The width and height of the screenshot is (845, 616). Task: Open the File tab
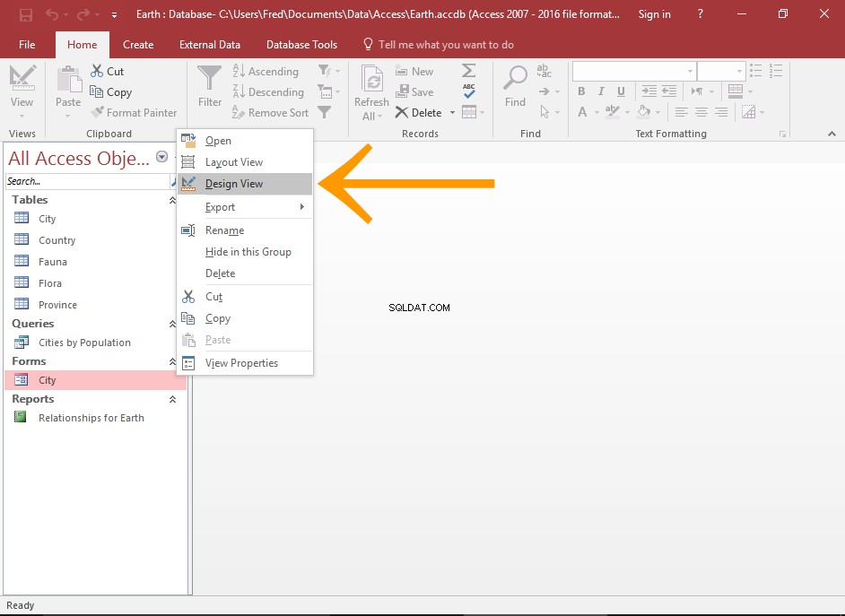pyautogui.click(x=27, y=45)
